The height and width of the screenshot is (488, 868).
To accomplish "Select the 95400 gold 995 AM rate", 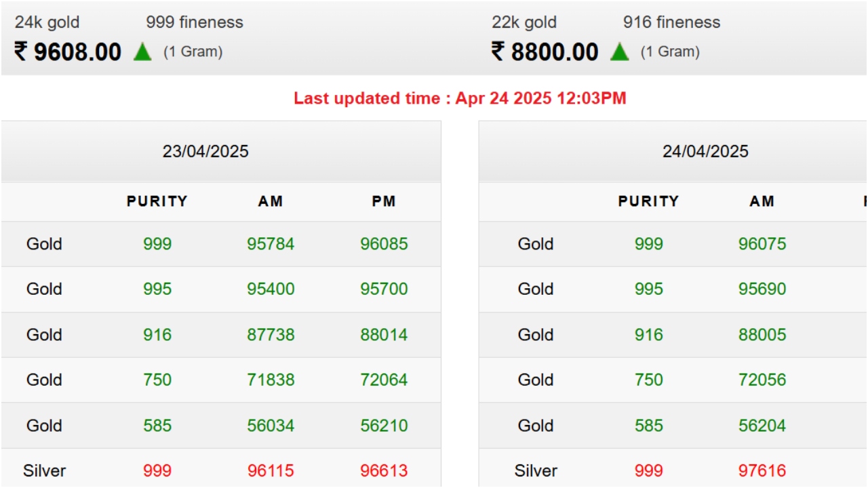I will [271, 289].
